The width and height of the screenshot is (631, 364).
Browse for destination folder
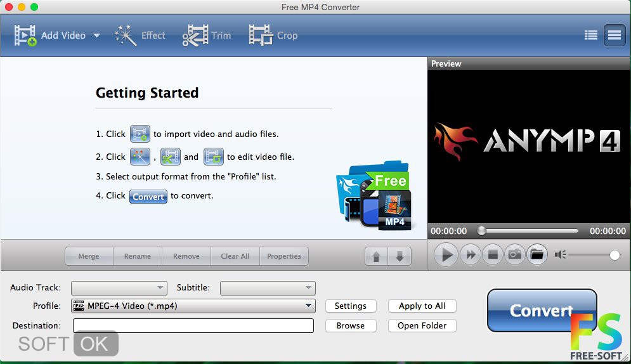click(351, 326)
